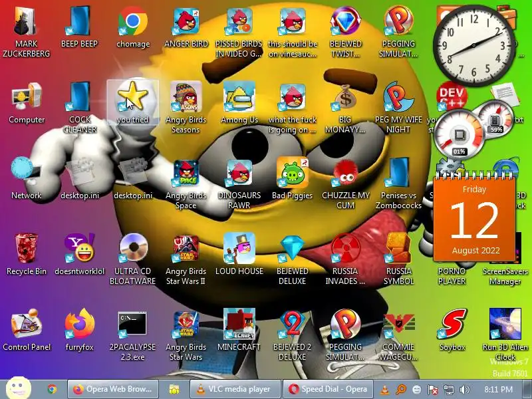
Task: Click the magnifier system tray icon
Action: coord(401,390)
